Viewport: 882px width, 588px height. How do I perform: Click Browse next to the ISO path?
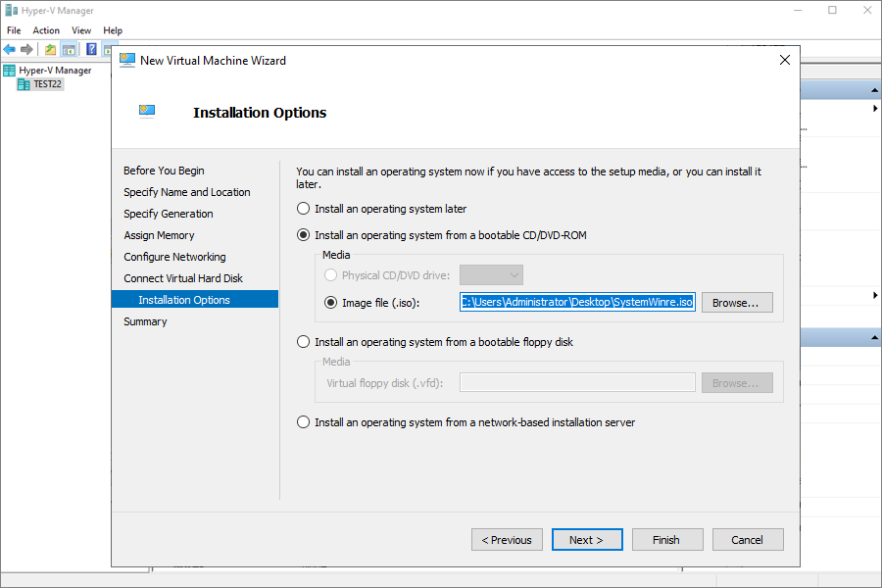(737, 303)
